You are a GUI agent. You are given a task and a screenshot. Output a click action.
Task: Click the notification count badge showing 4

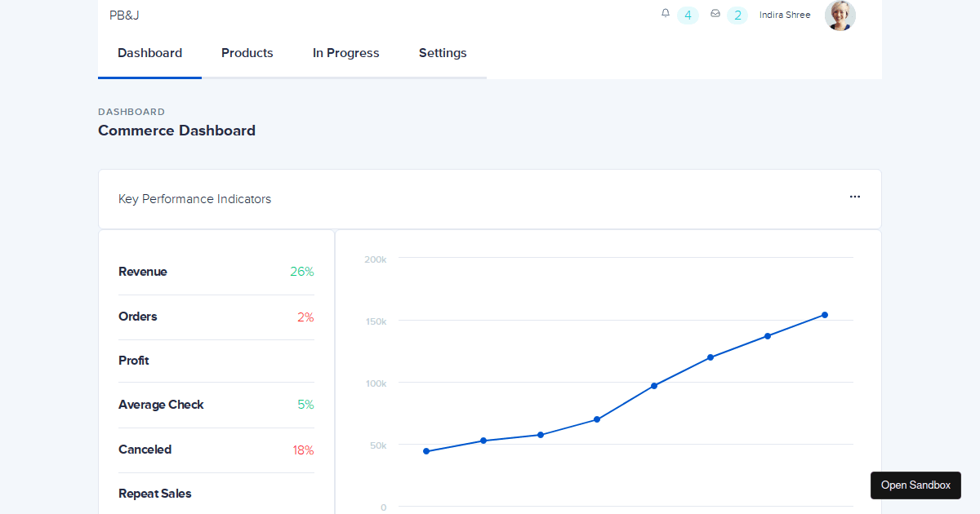point(687,15)
